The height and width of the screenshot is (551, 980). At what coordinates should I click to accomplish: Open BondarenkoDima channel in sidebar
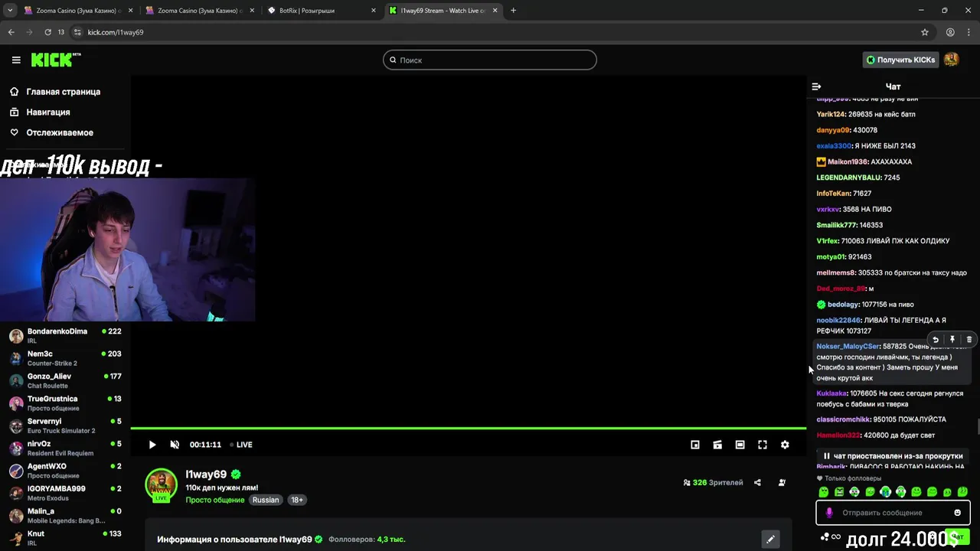65,336
